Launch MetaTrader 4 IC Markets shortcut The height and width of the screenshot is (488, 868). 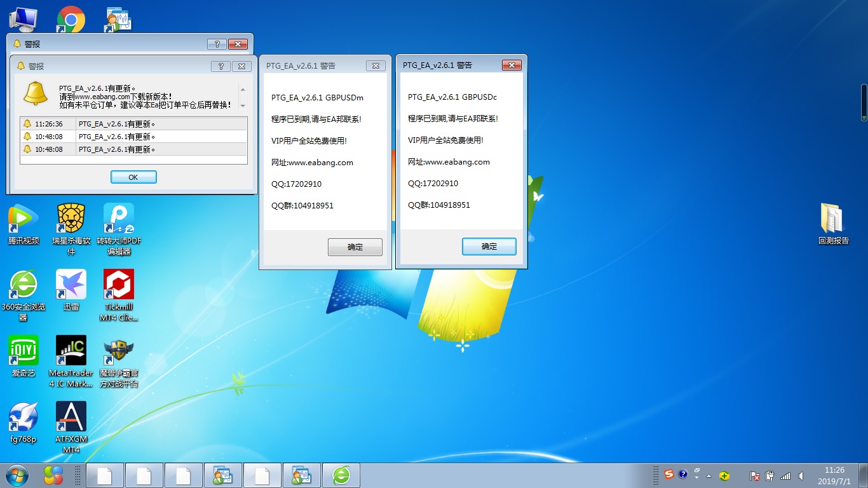click(x=71, y=362)
